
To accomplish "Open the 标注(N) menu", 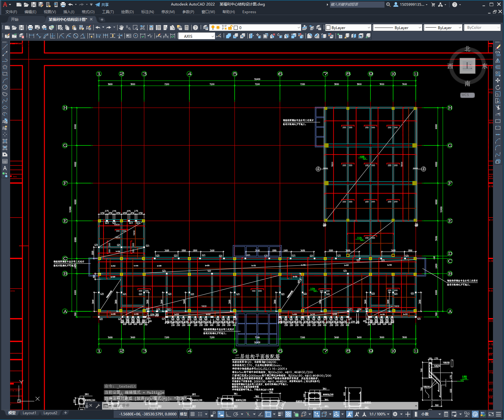I will [147, 12].
